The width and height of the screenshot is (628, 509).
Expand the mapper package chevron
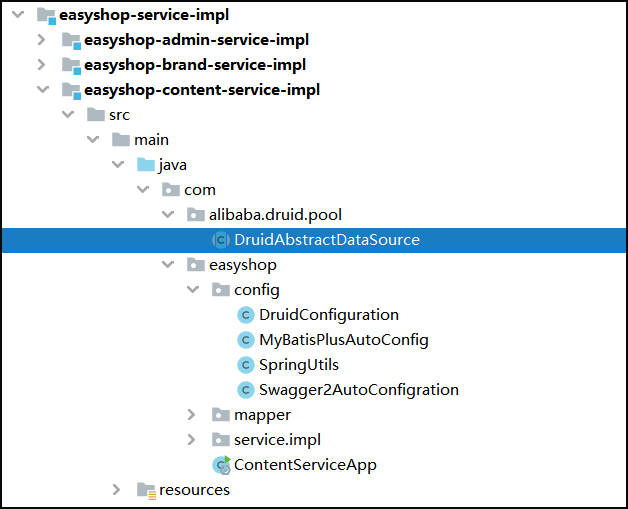[191, 415]
